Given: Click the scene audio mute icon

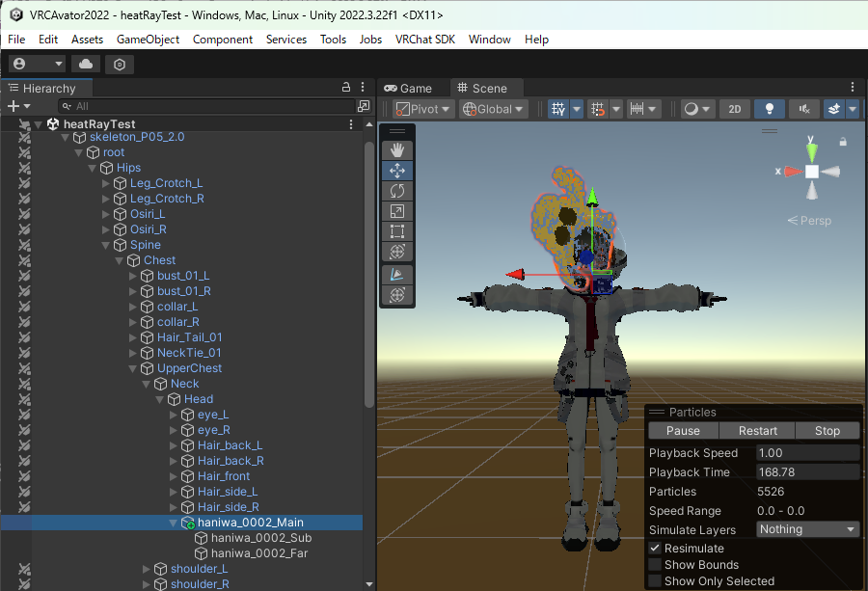Looking at the screenshot, I should (802, 109).
